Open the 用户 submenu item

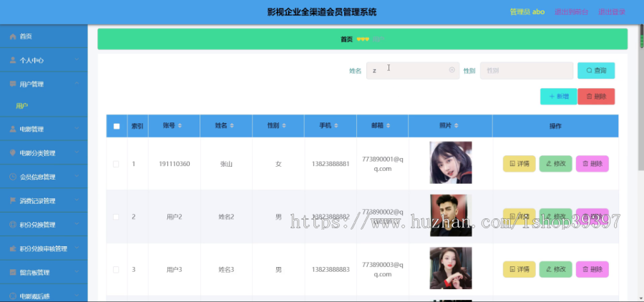(x=44, y=106)
